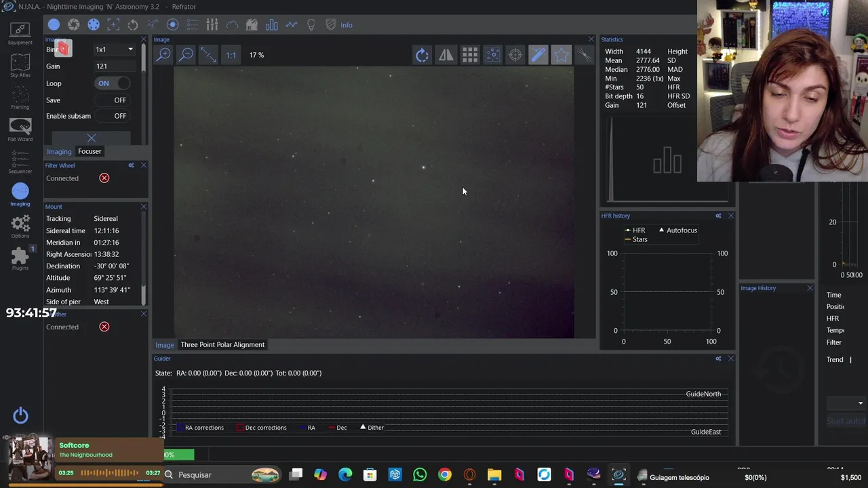
Task: Toggle the crosshair target icon above image
Action: (x=515, y=55)
